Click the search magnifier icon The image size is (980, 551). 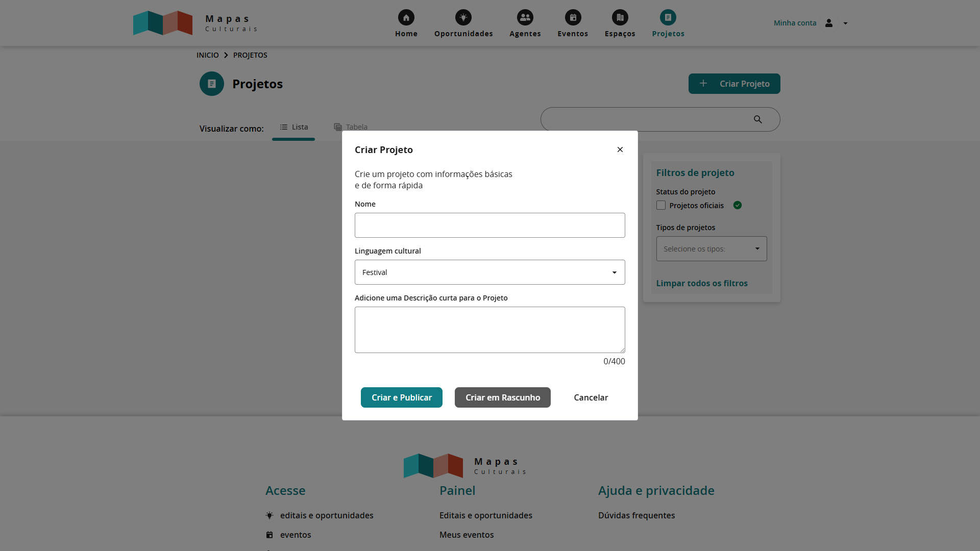click(757, 119)
